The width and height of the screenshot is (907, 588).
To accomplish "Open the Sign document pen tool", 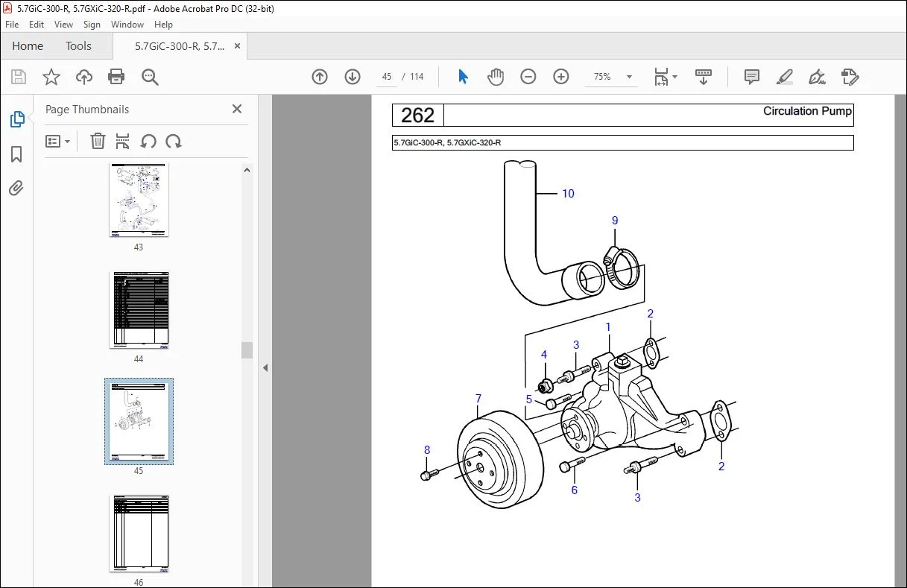I will coord(817,77).
